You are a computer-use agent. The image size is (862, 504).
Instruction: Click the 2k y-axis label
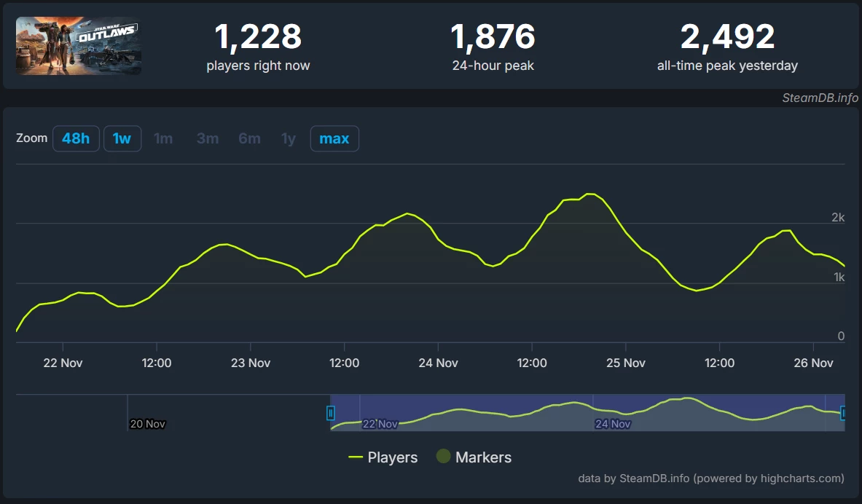838,218
